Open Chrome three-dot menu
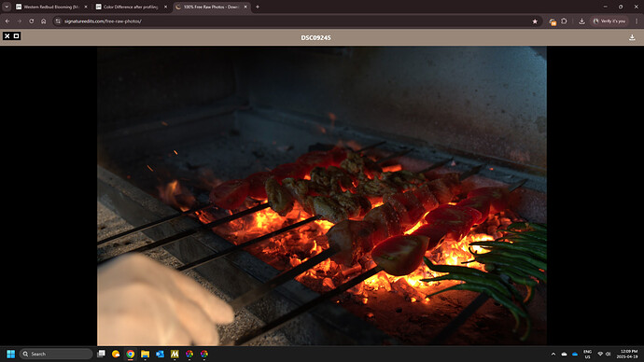Image resolution: width=644 pixels, height=362 pixels. click(637, 21)
